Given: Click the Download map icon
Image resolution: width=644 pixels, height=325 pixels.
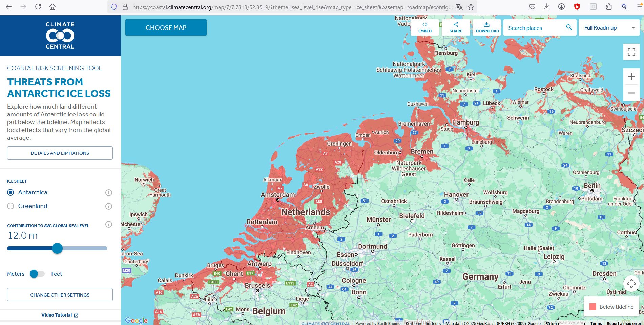Looking at the screenshot, I should [487, 27].
